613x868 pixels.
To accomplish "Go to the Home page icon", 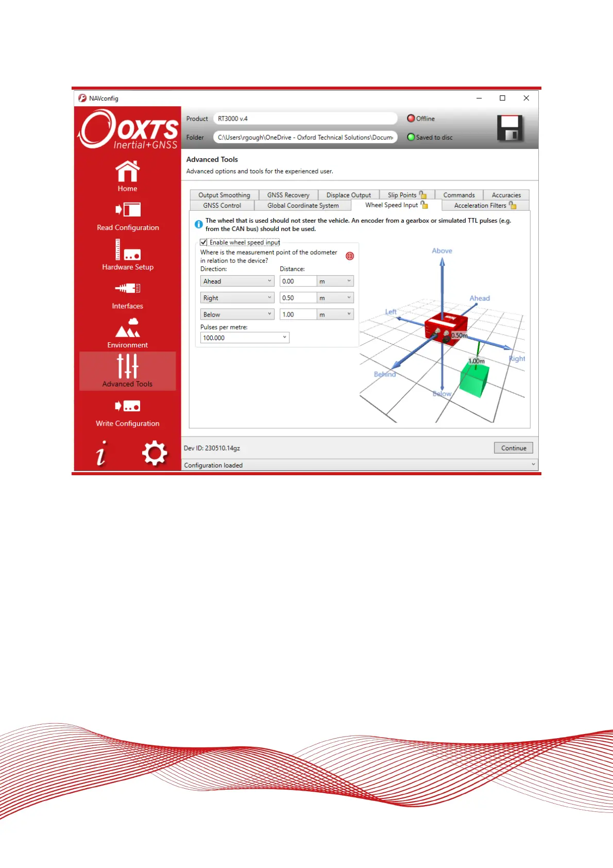I will [x=127, y=171].
